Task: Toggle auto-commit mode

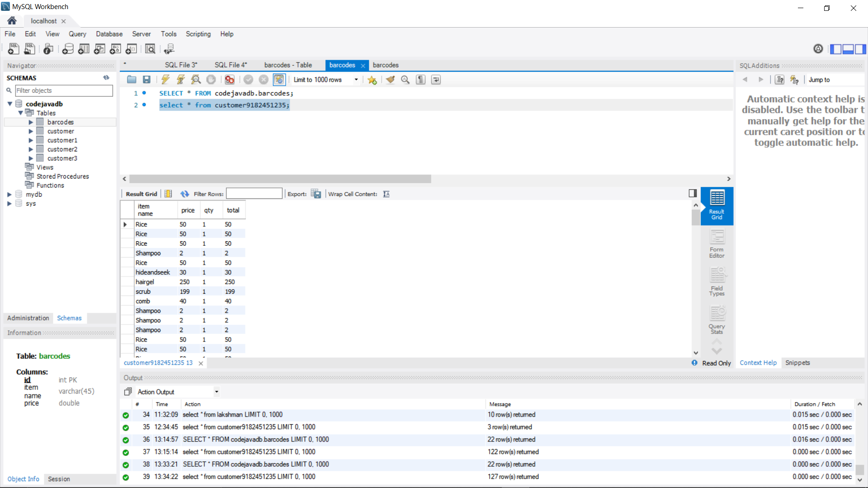Action: coord(279,80)
